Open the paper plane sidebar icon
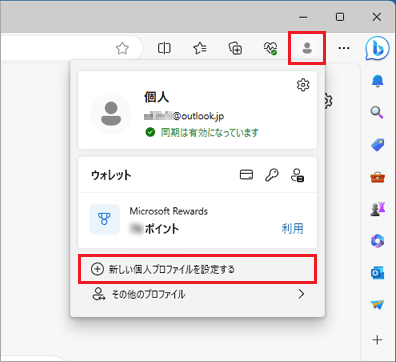Screen dimensions: 396x362 click(x=377, y=304)
